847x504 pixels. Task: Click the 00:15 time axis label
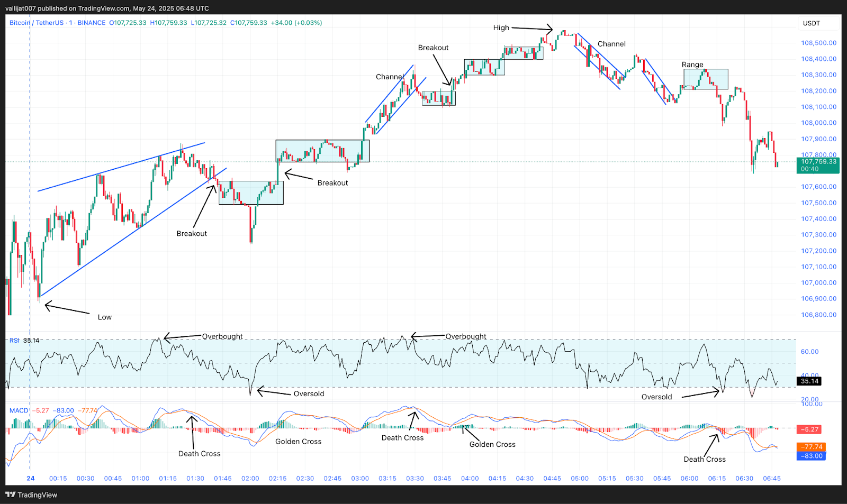[x=58, y=478]
